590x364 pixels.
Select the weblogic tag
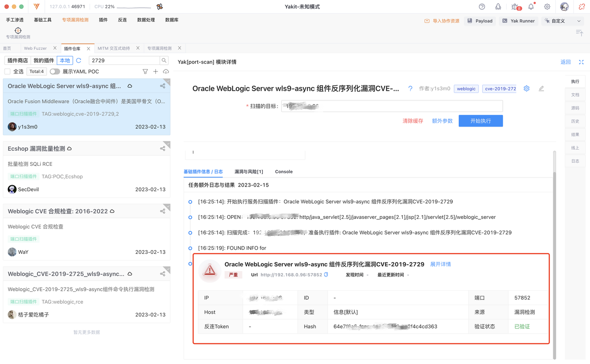(466, 88)
